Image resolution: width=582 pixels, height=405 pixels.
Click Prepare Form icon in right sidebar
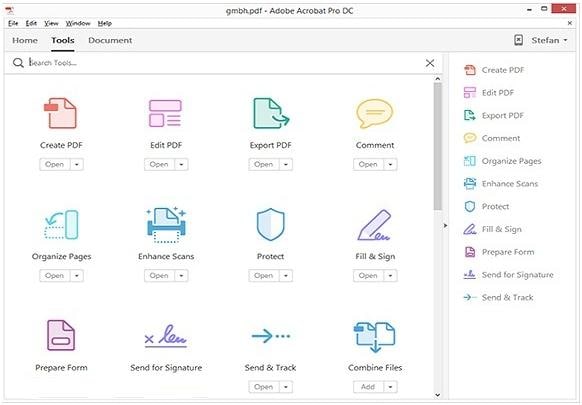[470, 252]
